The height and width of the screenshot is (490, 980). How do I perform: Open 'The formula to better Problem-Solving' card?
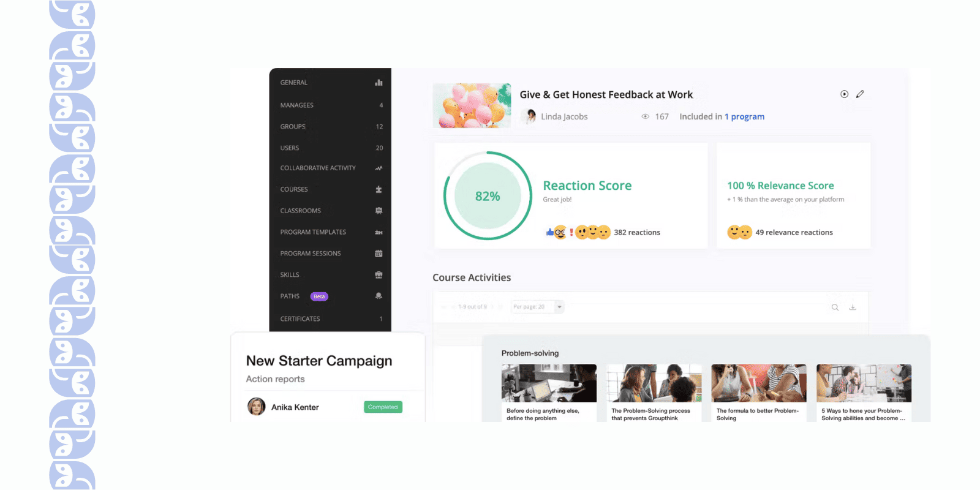pyautogui.click(x=758, y=393)
